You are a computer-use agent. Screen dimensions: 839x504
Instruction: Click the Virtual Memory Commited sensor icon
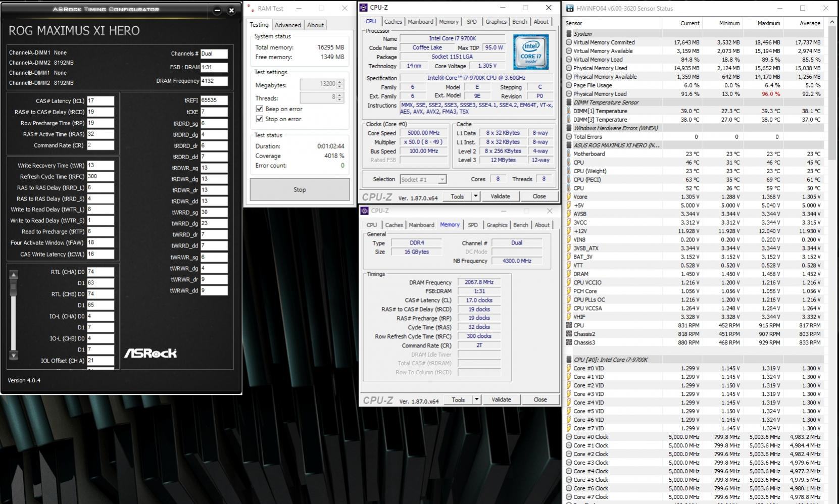click(569, 42)
